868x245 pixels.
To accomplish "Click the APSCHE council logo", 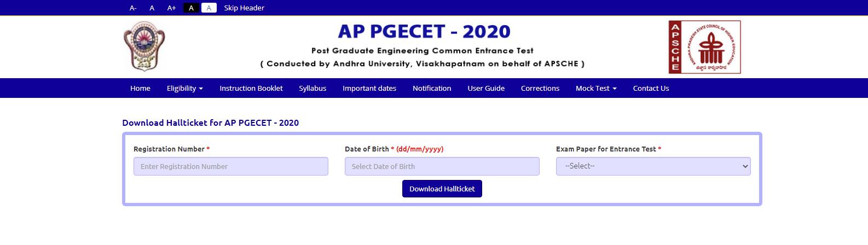I will click(x=704, y=47).
